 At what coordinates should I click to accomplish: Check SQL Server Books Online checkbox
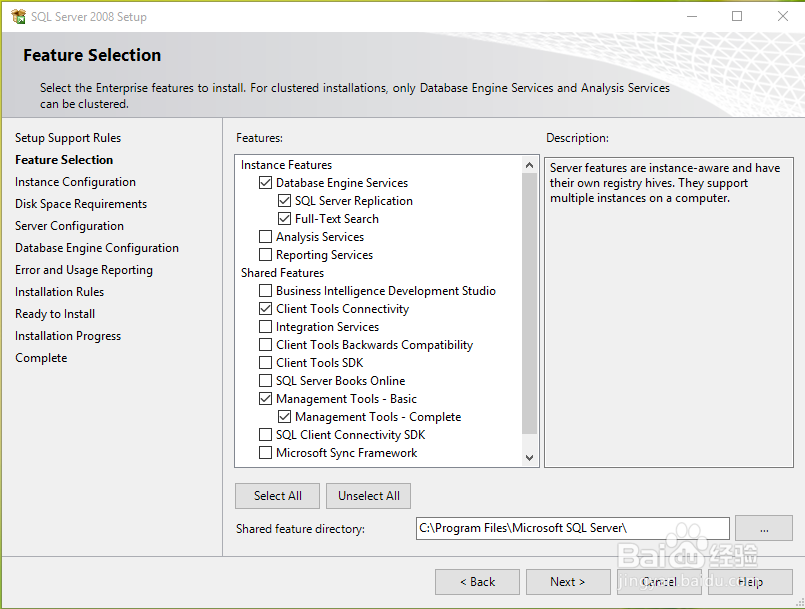click(265, 380)
